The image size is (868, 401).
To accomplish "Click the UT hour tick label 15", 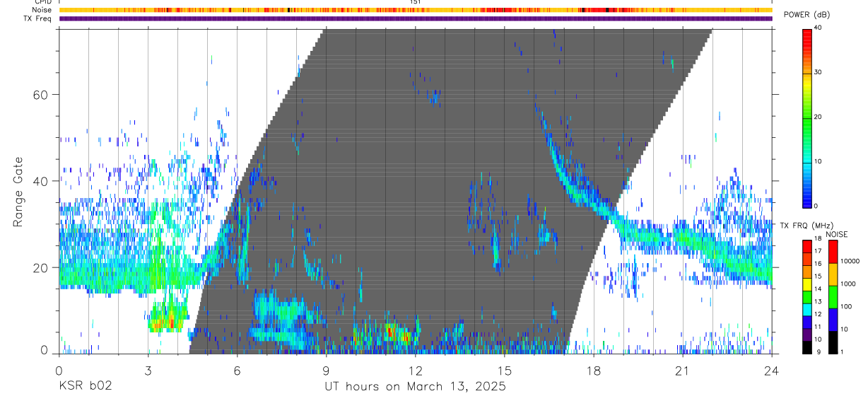I will coord(505,371).
